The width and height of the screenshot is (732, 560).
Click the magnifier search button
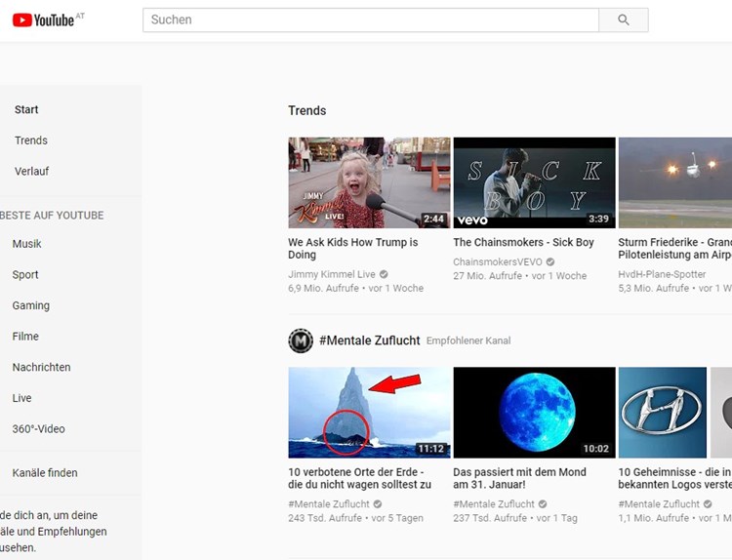point(624,20)
